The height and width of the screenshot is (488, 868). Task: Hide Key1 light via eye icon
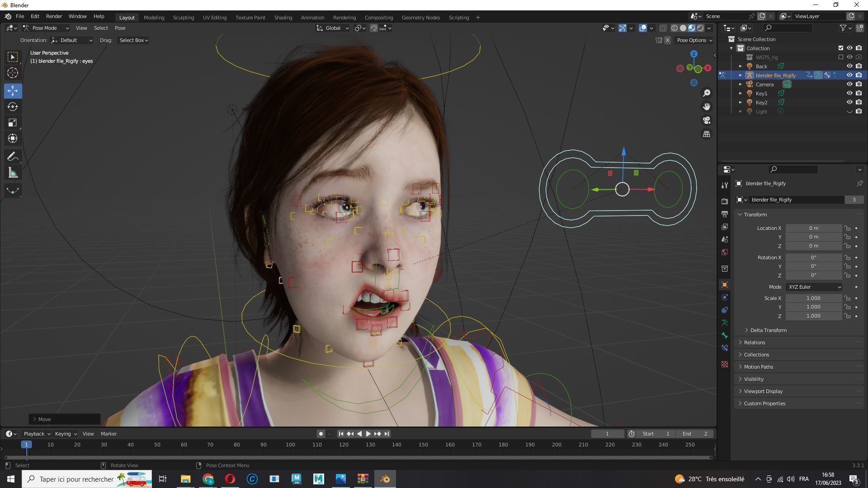(849, 93)
